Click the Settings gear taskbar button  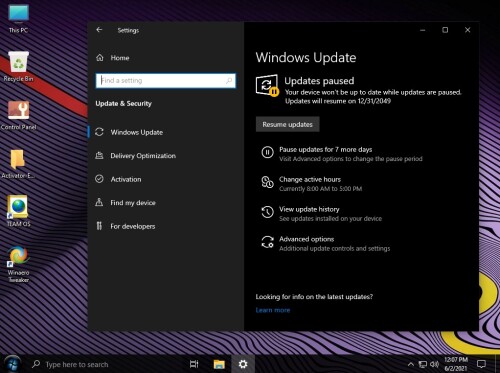[x=243, y=364]
